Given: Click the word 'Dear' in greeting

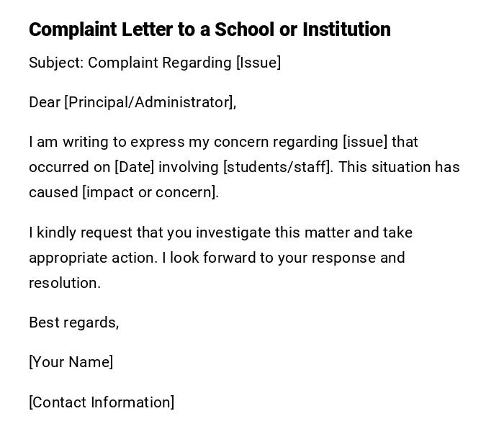Looking at the screenshot, I should [x=44, y=102].
